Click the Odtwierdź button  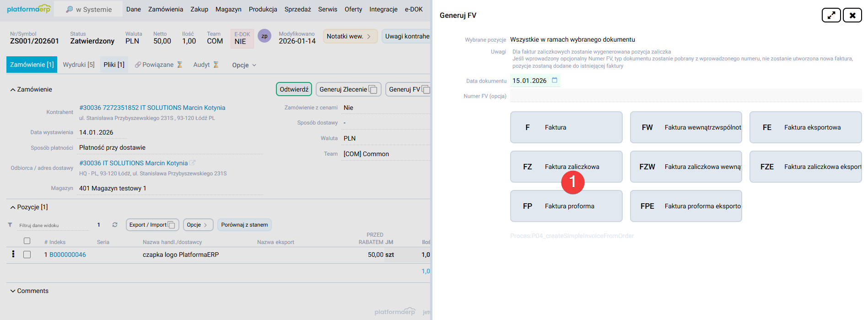pyautogui.click(x=294, y=89)
